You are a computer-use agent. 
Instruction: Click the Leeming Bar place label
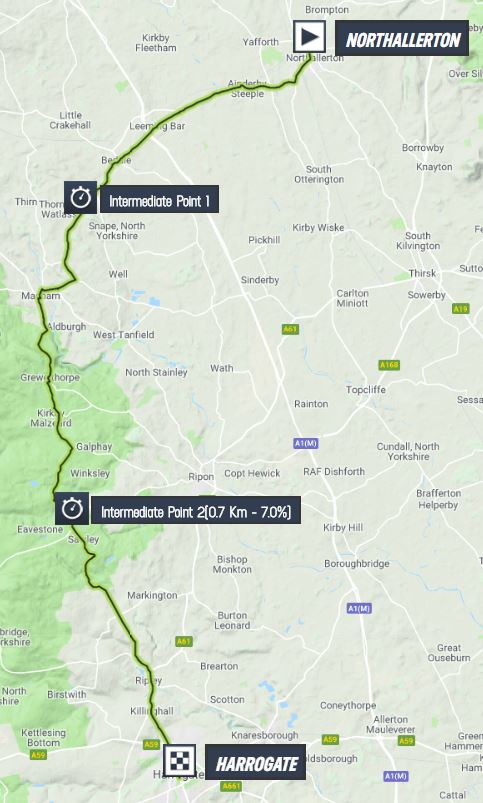click(x=157, y=126)
